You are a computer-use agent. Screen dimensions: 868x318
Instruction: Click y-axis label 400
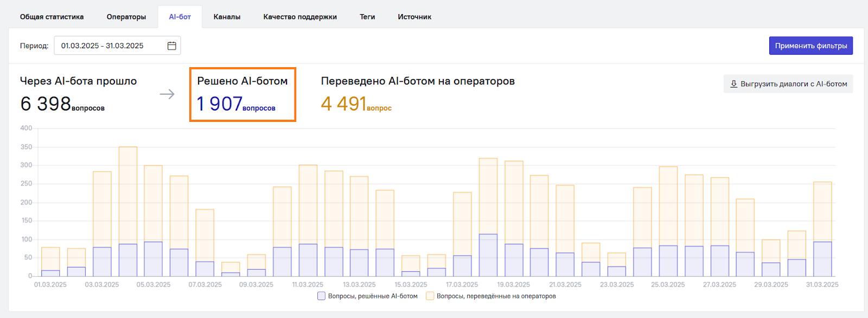(x=26, y=128)
